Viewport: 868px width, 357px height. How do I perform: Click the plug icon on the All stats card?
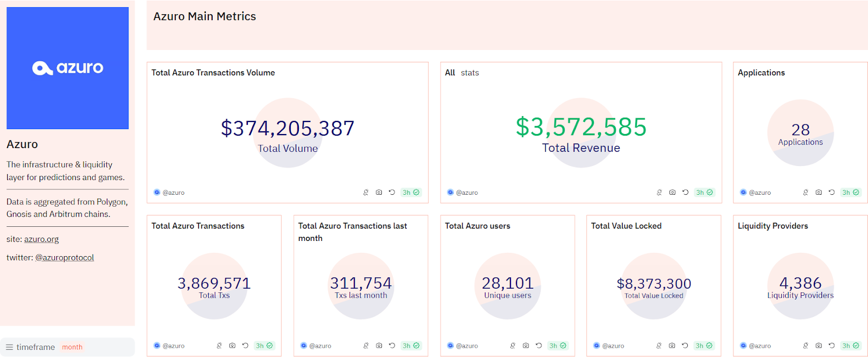click(660, 193)
